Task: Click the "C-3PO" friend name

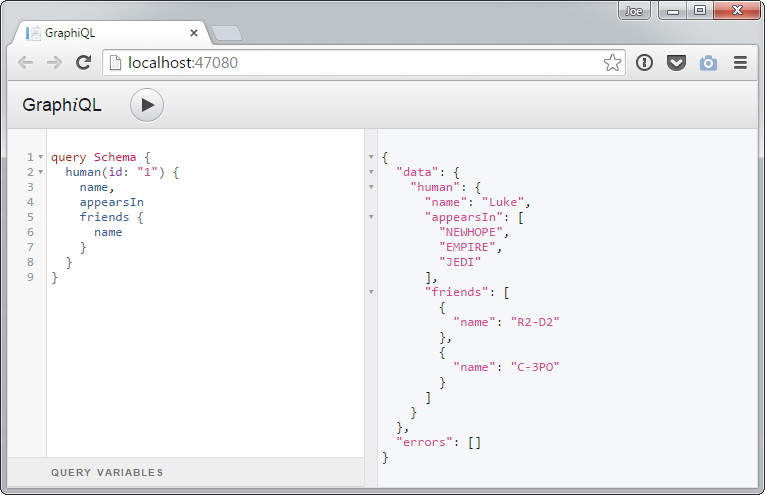Action: coord(535,367)
